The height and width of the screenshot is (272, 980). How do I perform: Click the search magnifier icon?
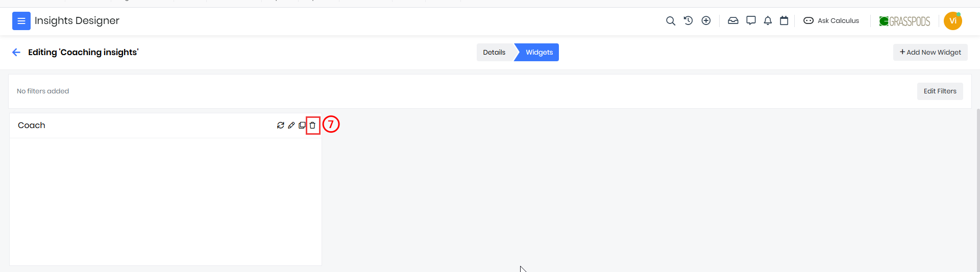(671, 21)
